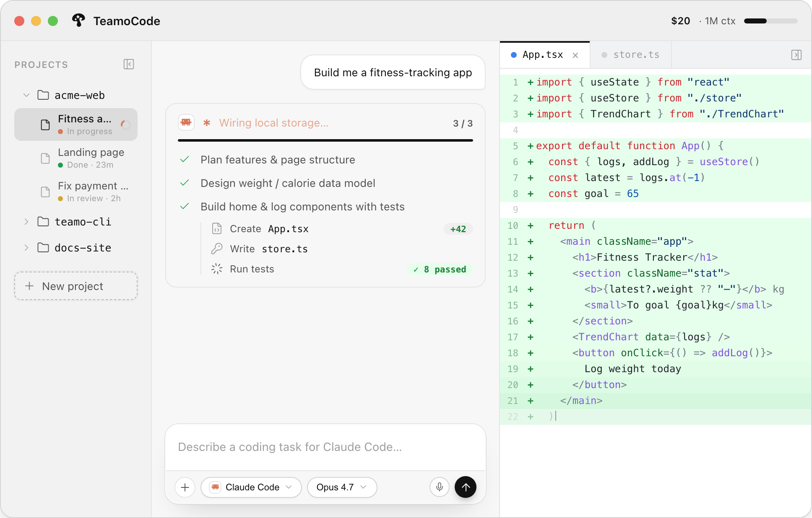Click the Fitness task progress spinner

coord(125,124)
